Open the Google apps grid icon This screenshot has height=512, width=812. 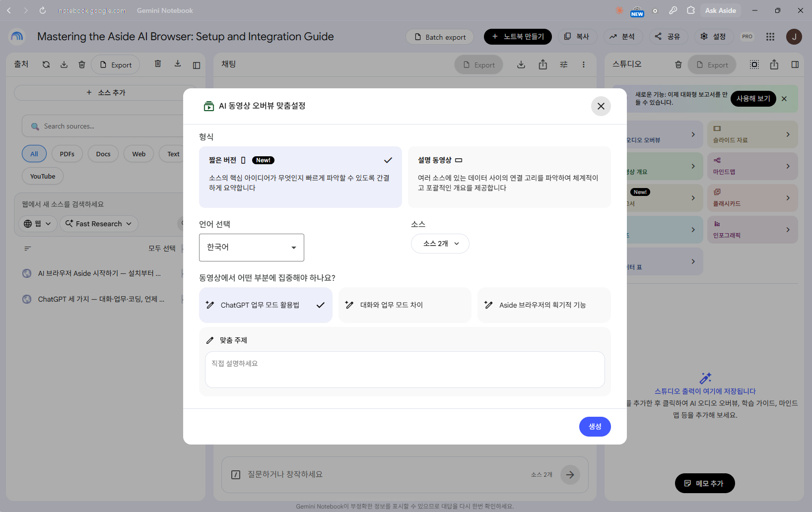(x=770, y=37)
